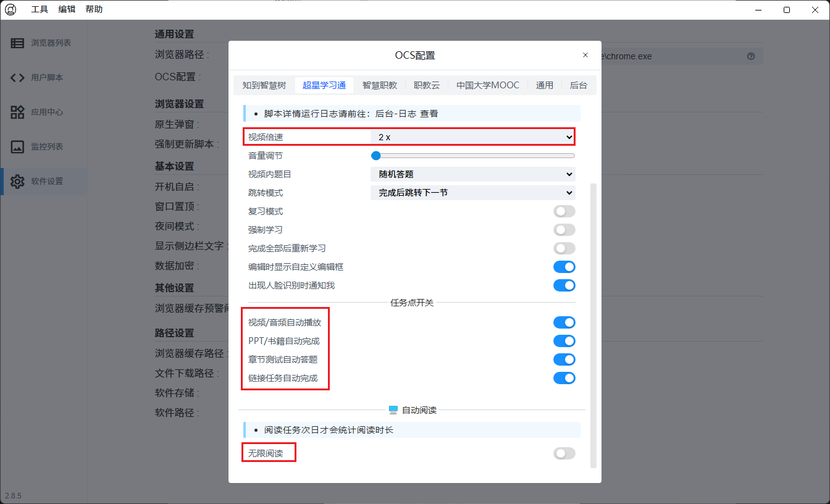Open 监控列表 image icon in sidebar
The image size is (830, 504).
click(17, 147)
